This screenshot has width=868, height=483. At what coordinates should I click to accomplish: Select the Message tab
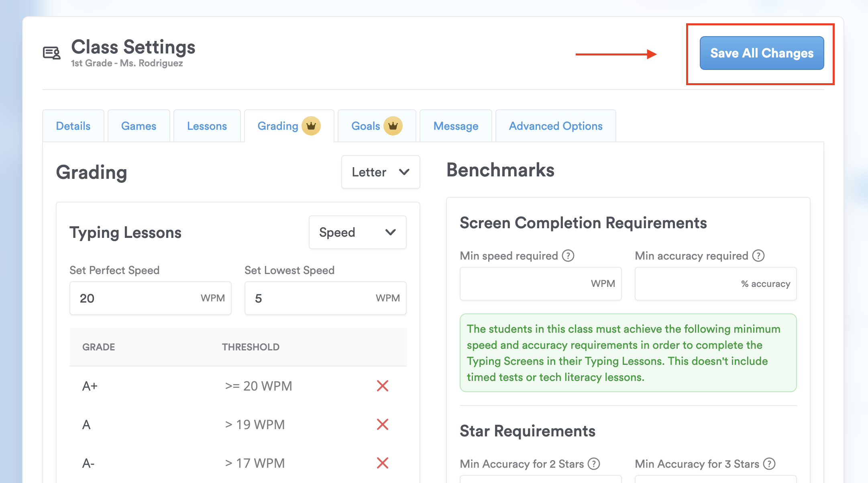(x=456, y=126)
